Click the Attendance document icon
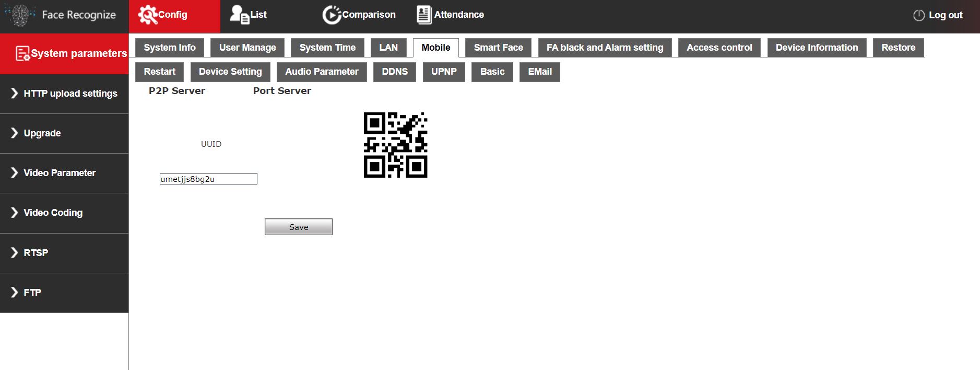The image size is (980, 370). [424, 15]
